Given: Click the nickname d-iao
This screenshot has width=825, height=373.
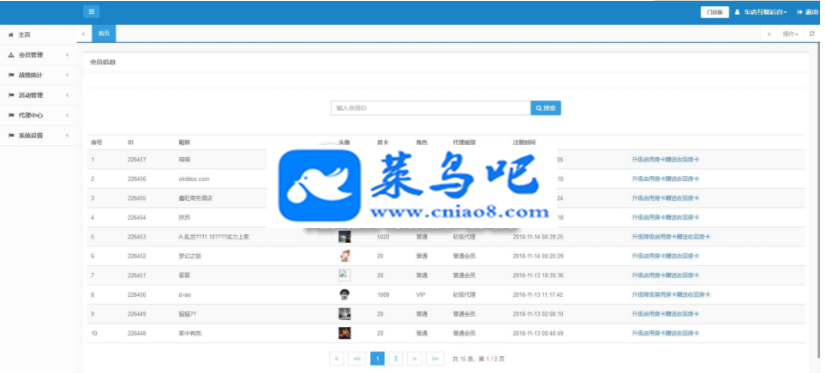Looking at the screenshot, I should (185, 295).
